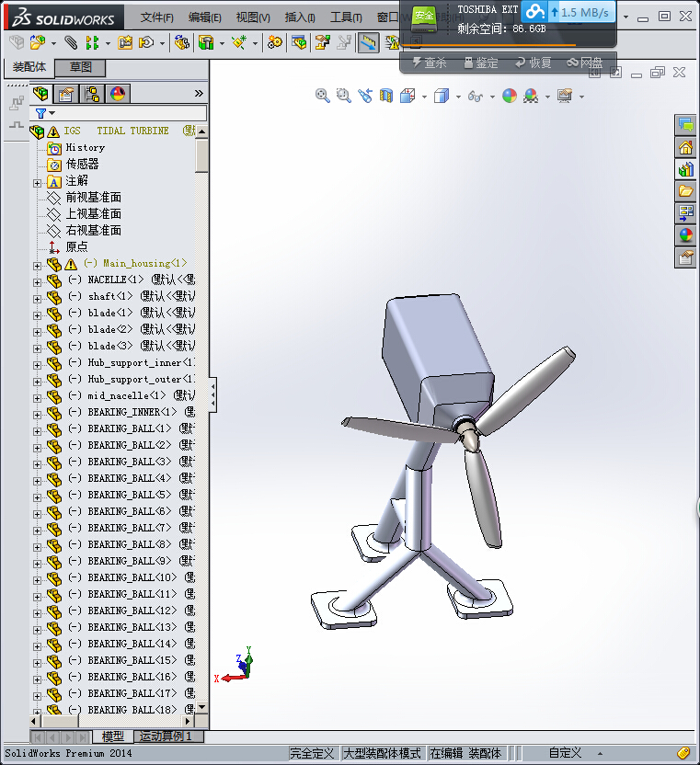
Task: Click the Section View icon
Action: pos(386,96)
